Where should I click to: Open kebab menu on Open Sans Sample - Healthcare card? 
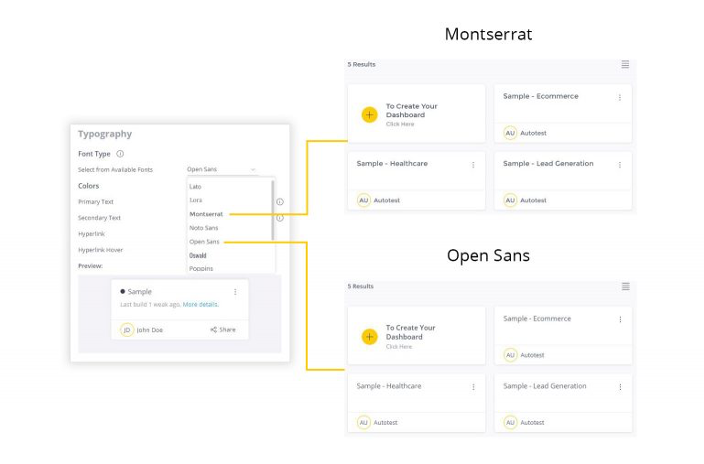[x=473, y=387]
